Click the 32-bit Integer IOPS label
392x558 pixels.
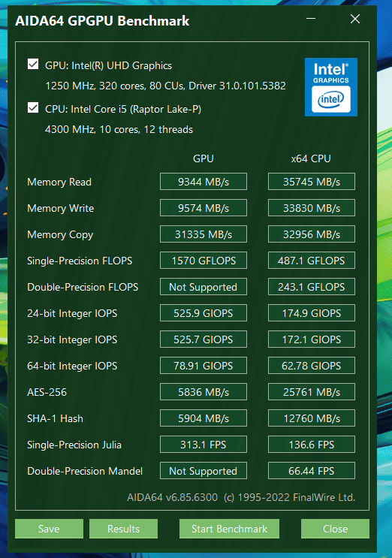72,340
